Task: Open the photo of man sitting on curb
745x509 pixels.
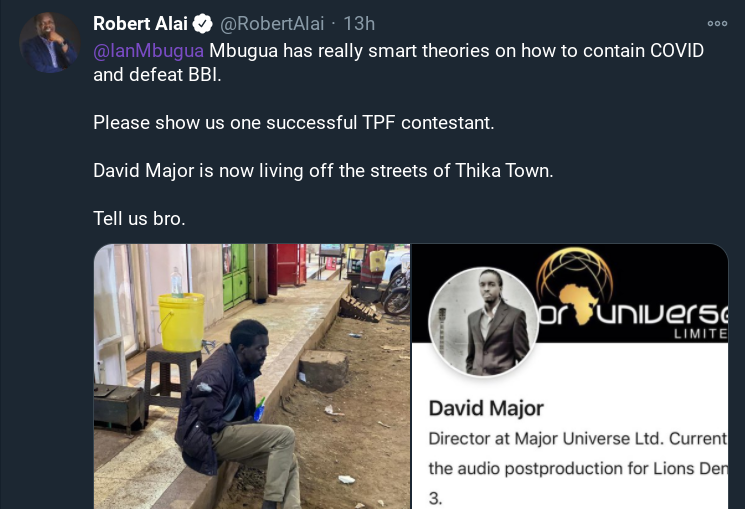Action: [252, 376]
